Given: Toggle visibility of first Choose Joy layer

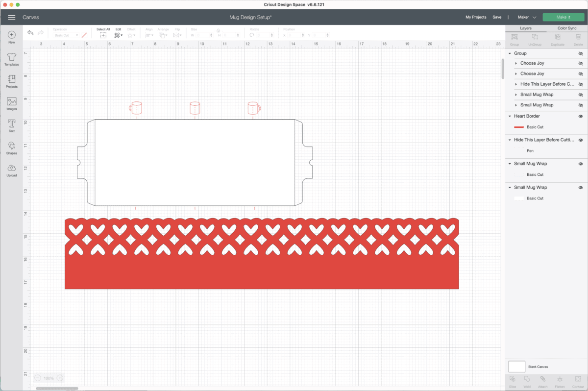Looking at the screenshot, I should click(x=581, y=63).
